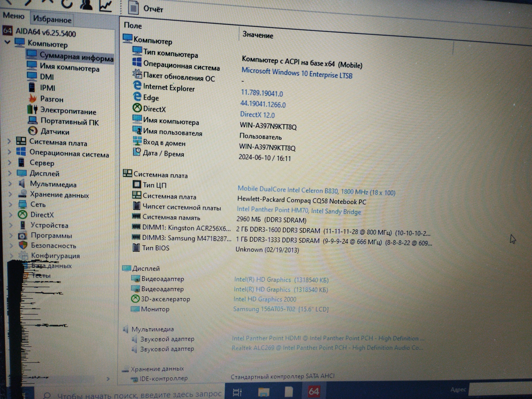Image resolution: width=532 pixels, height=399 pixels.
Task: Click the Edge row icon
Action: (x=137, y=96)
